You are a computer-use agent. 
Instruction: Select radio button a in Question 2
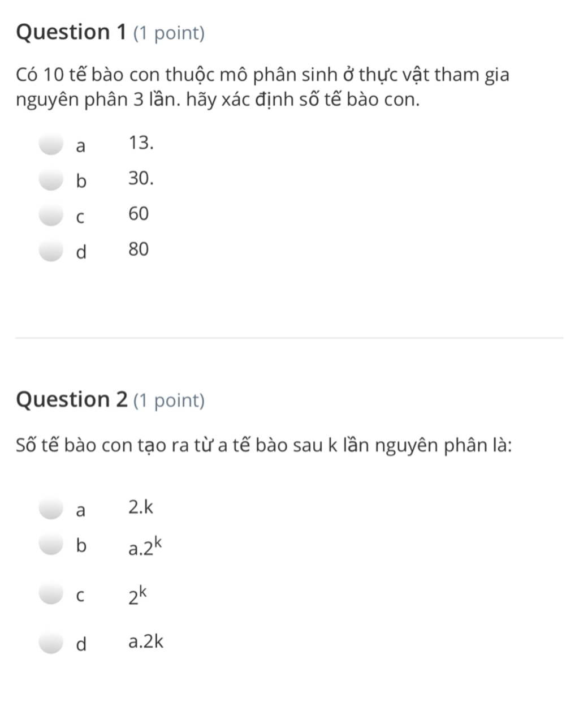tap(51, 508)
